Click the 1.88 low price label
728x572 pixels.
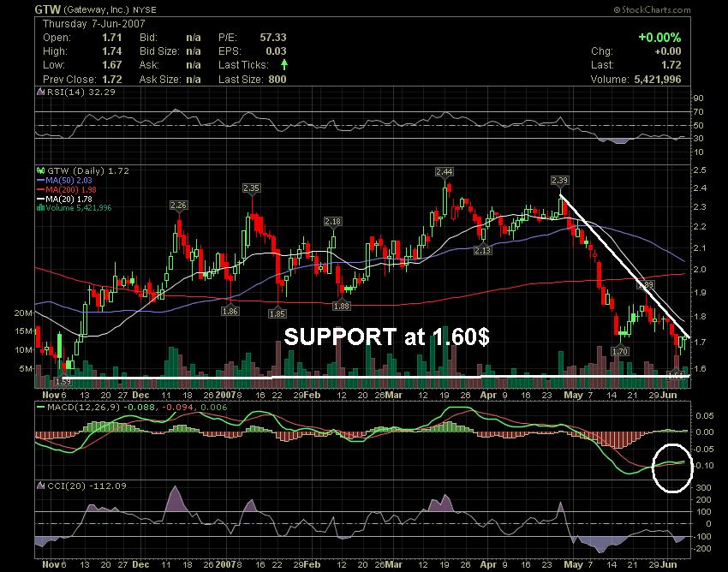tap(342, 306)
